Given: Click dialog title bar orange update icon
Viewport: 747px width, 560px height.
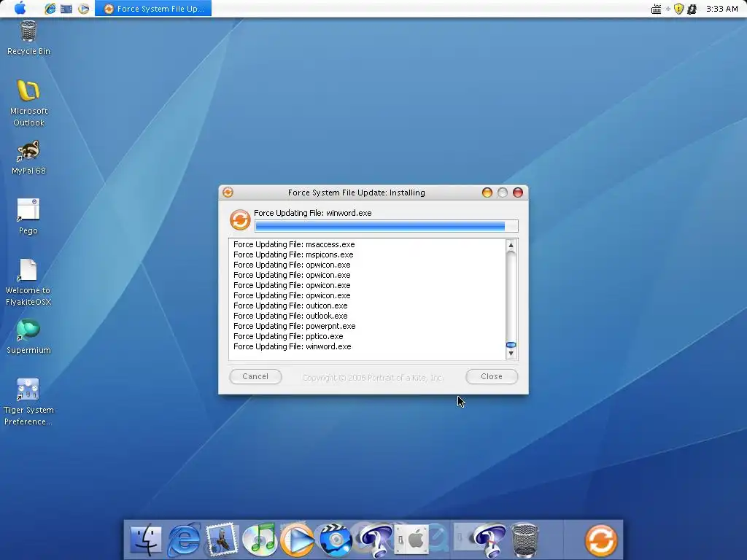Looking at the screenshot, I should [228, 192].
